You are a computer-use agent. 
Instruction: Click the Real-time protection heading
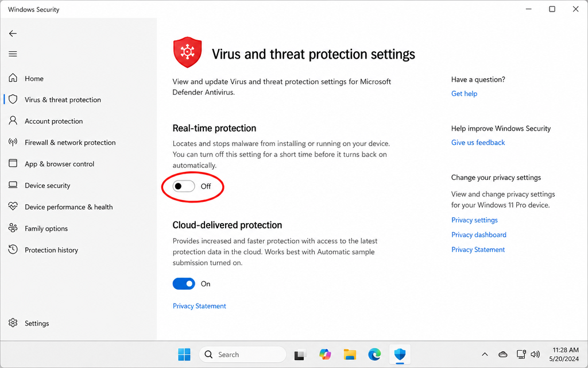214,128
